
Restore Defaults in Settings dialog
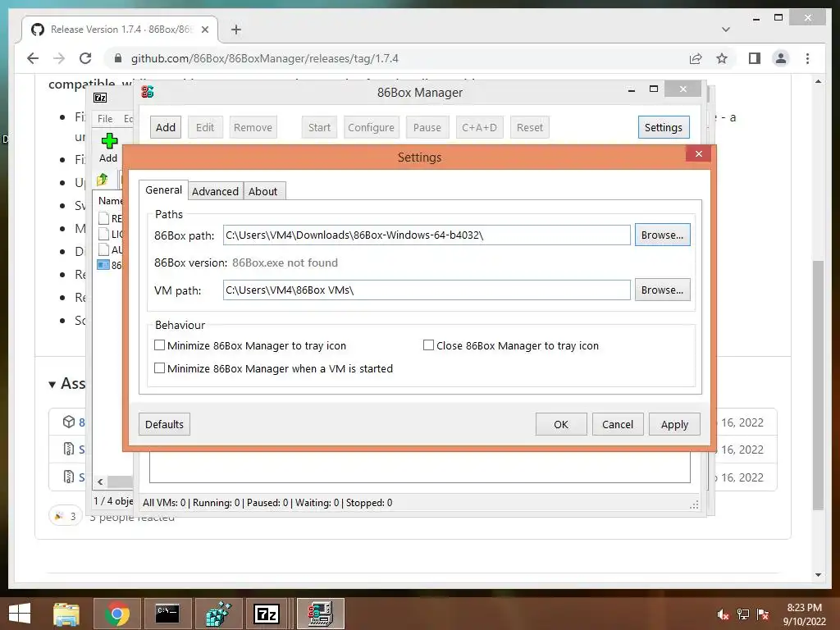[164, 424]
